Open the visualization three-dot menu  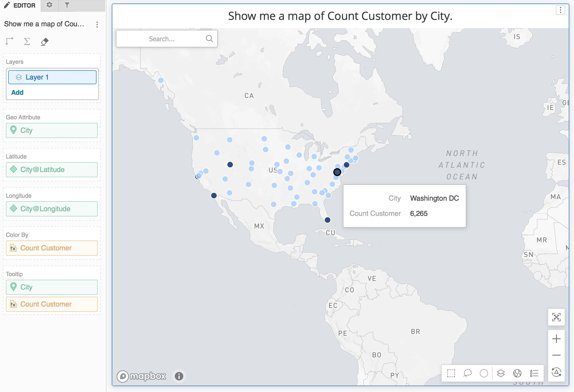(560, 10)
